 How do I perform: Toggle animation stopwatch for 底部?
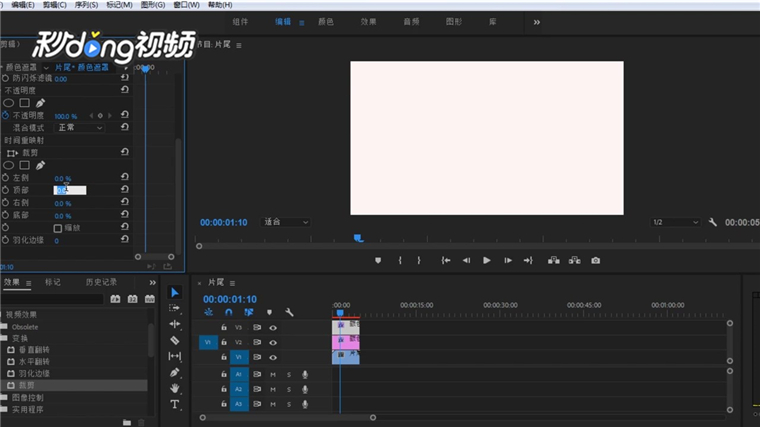coord(5,215)
